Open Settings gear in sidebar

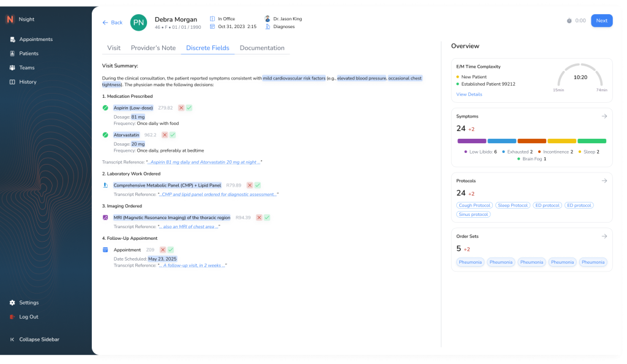[12, 303]
